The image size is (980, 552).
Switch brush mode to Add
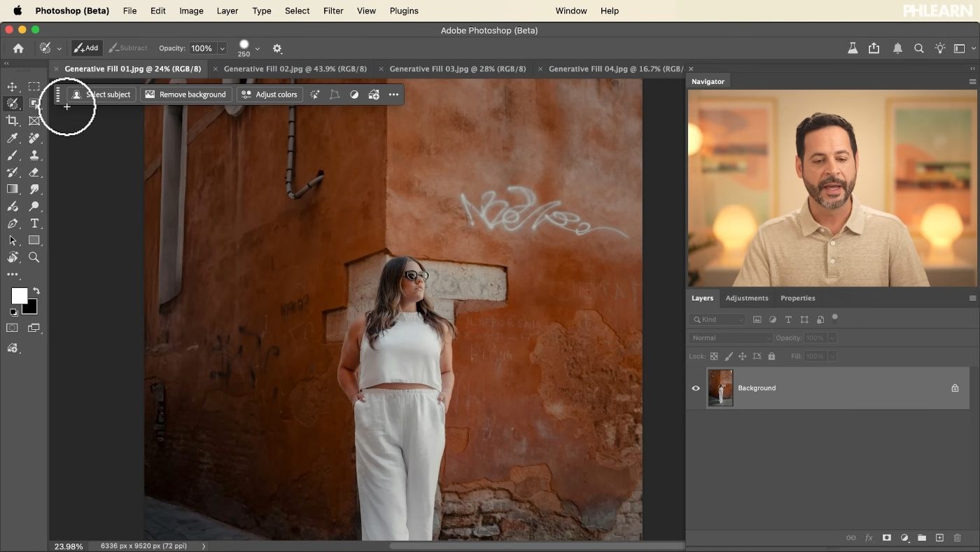coord(87,48)
